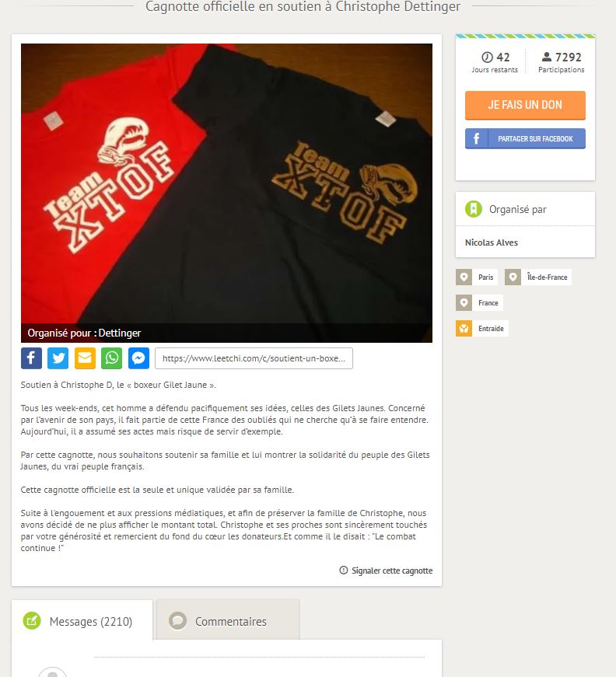Click the Signaler cette cagnotte link
Image resolution: width=616 pixels, height=677 pixels.
(386, 571)
